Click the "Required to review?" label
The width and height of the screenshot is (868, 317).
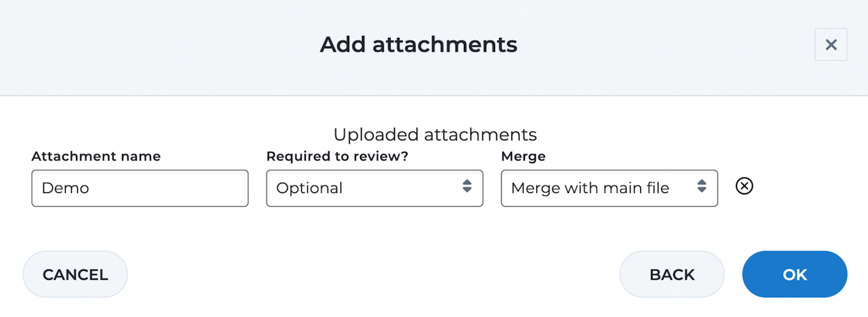(x=338, y=156)
